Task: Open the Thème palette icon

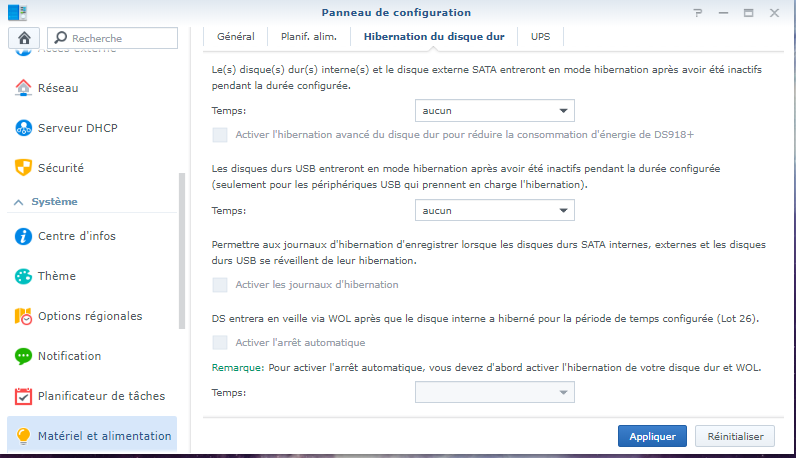Action: click(x=23, y=276)
